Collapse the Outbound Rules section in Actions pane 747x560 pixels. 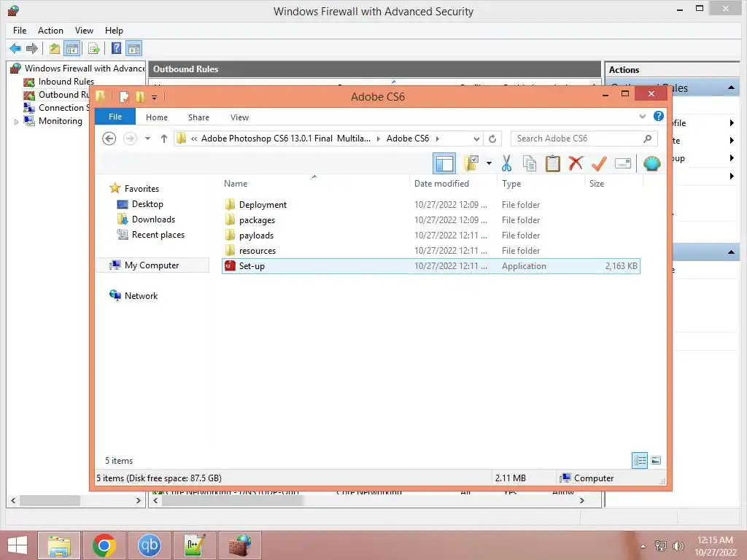point(731,87)
